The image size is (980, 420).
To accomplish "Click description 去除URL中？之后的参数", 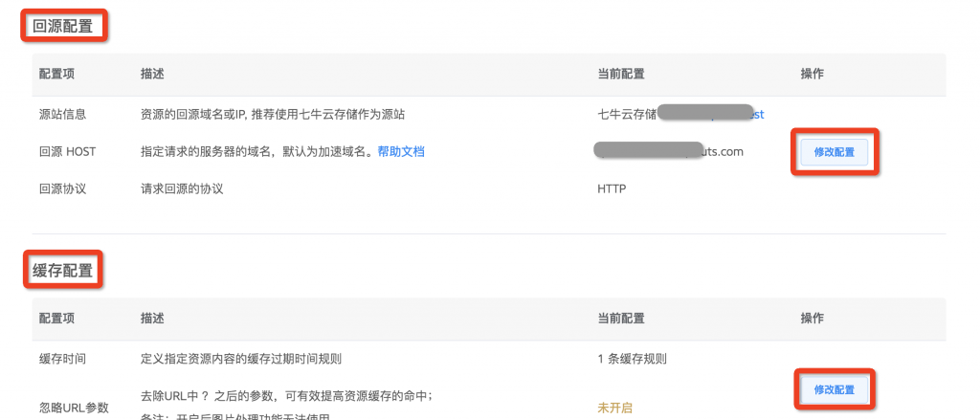I will pyautogui.click(x=287, y=396).
